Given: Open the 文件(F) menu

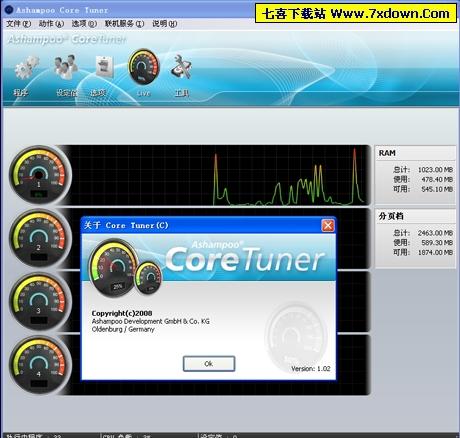Looking at the screenshot, I should point(19,24).
